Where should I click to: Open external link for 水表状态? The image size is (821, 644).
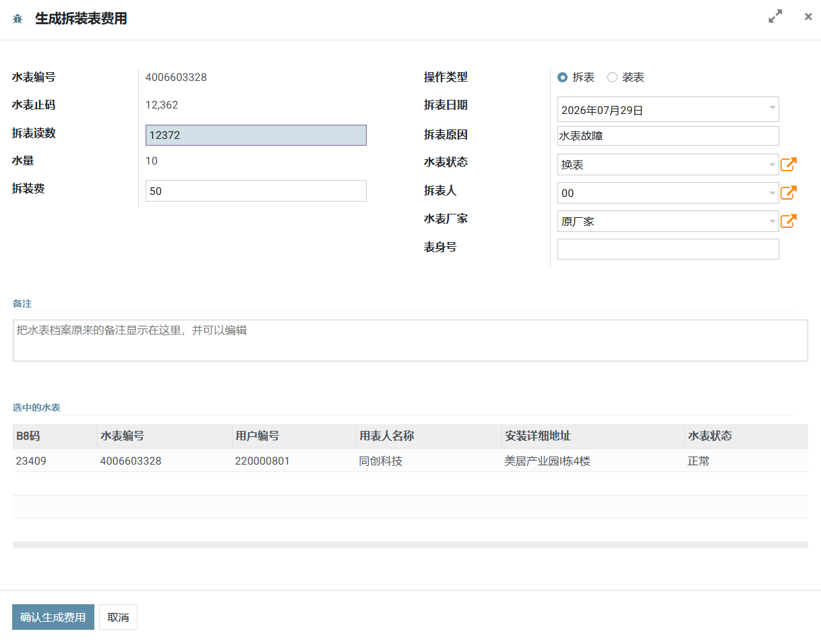pyautogui.click(x=789, y=164)
